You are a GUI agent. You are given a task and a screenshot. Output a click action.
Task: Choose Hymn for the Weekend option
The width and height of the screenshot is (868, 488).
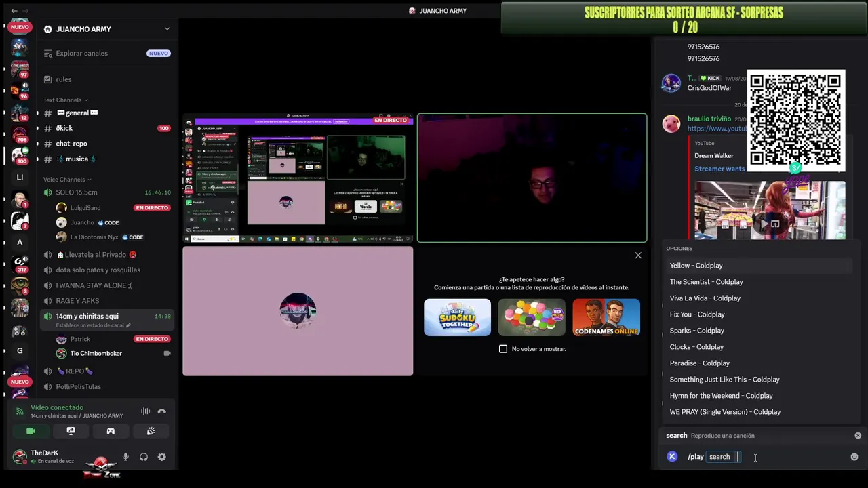coord(759,396)
